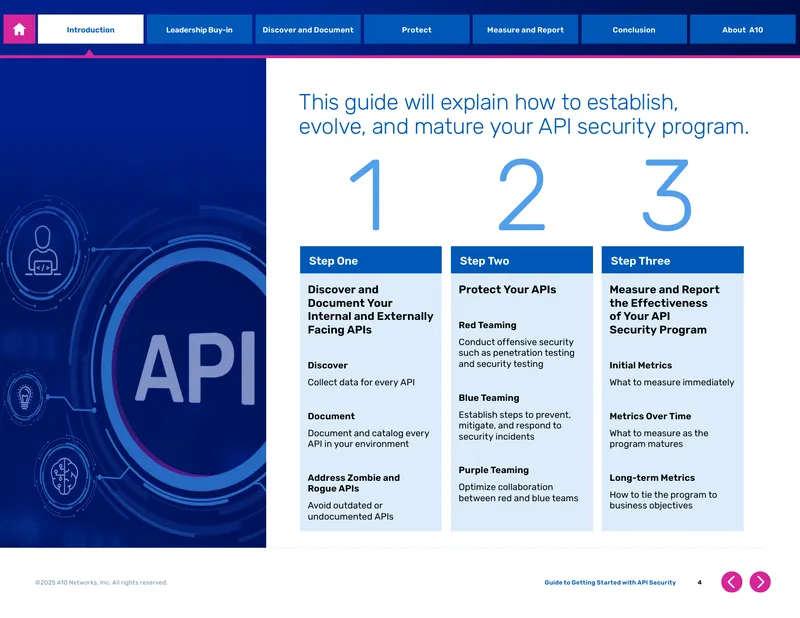Click the Step Three header

tap(672, 260)
